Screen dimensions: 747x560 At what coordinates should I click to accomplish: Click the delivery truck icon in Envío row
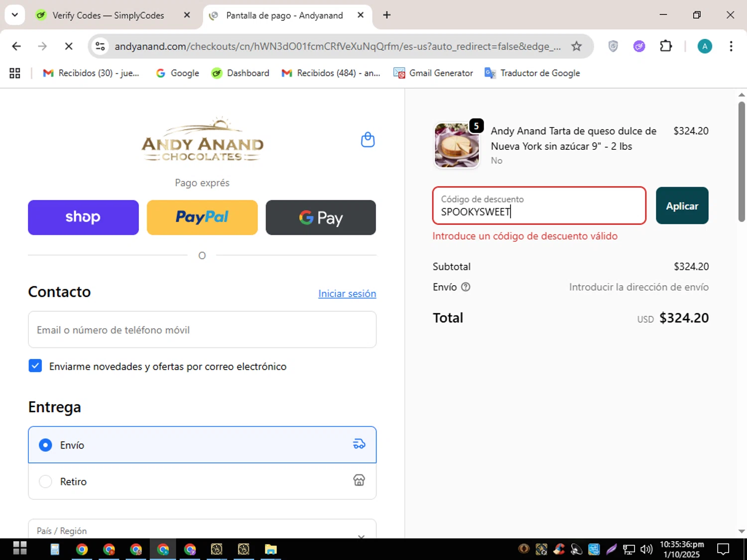point(359,444)
